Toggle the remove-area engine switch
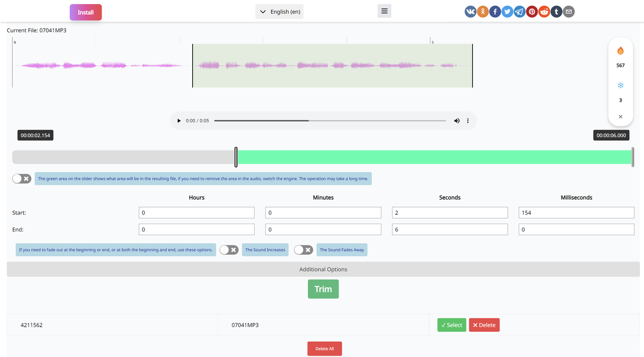The width and height of the screenshot is (644, 357). (22, 179)
